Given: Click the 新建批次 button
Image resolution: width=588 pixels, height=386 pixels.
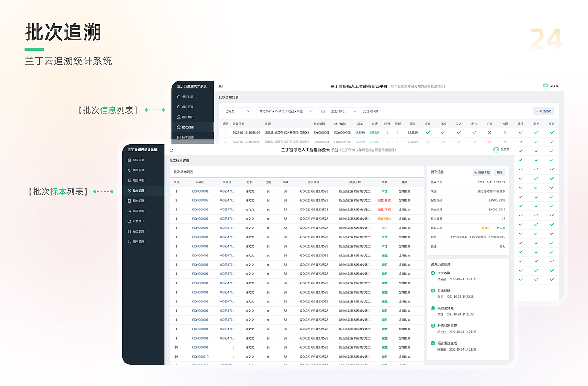Looking at the screenshot, I should point(543,111).
